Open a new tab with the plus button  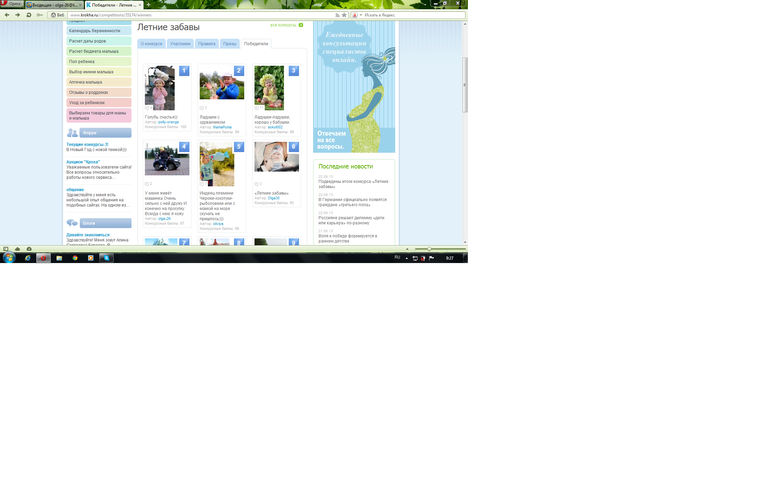[148, 5]
